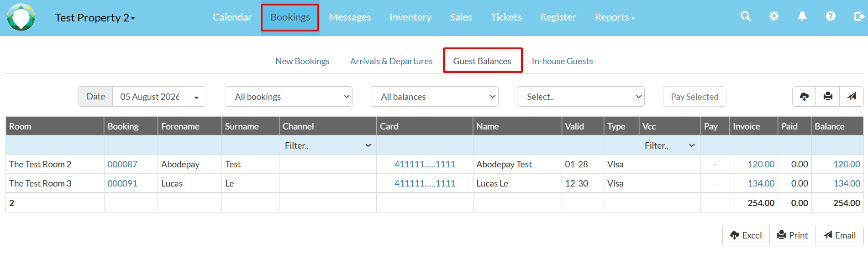This screenshot has height=254, width=868.
Task: Open the search magnifier icon
Action: pyautogui.click(x=746, y=16)
